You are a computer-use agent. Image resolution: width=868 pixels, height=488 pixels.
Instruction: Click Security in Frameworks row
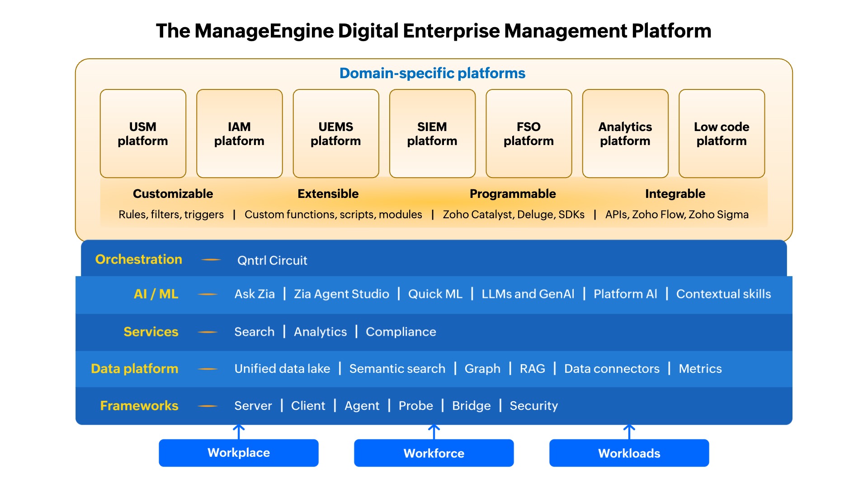534,406
